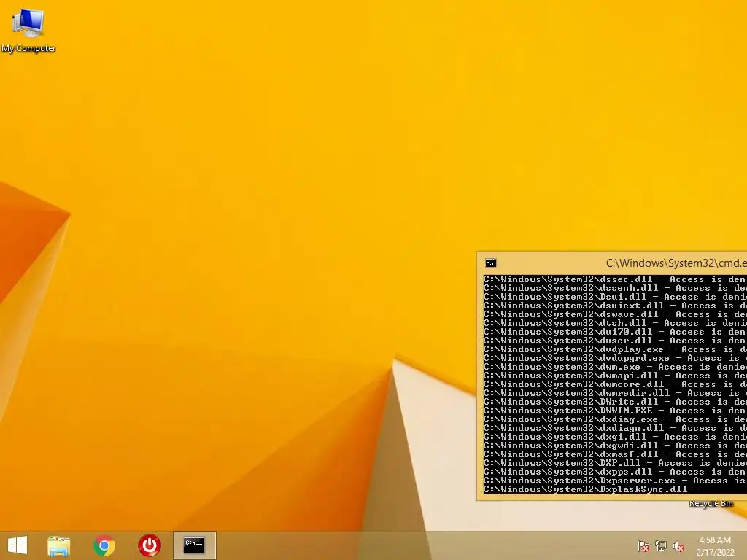Launch Google Chrome from taskbar
This screenshot has height=560, width=747.
coord(104,545)
